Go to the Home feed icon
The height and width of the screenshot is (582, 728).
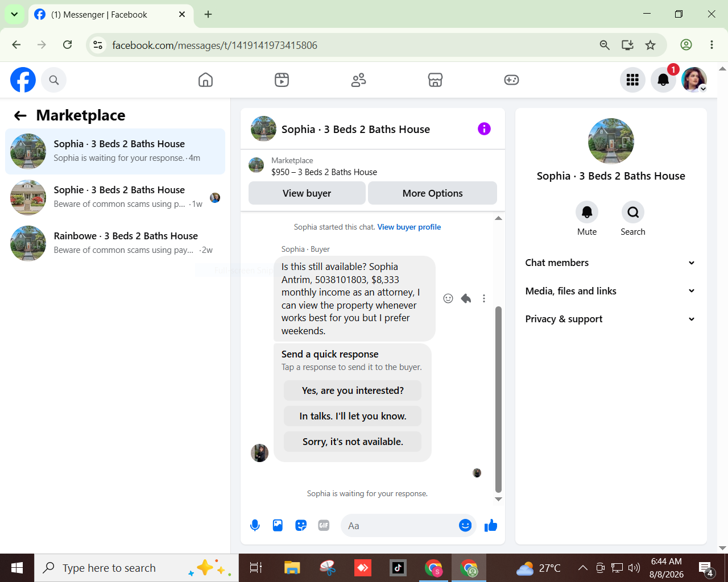(x=205, y=80)
